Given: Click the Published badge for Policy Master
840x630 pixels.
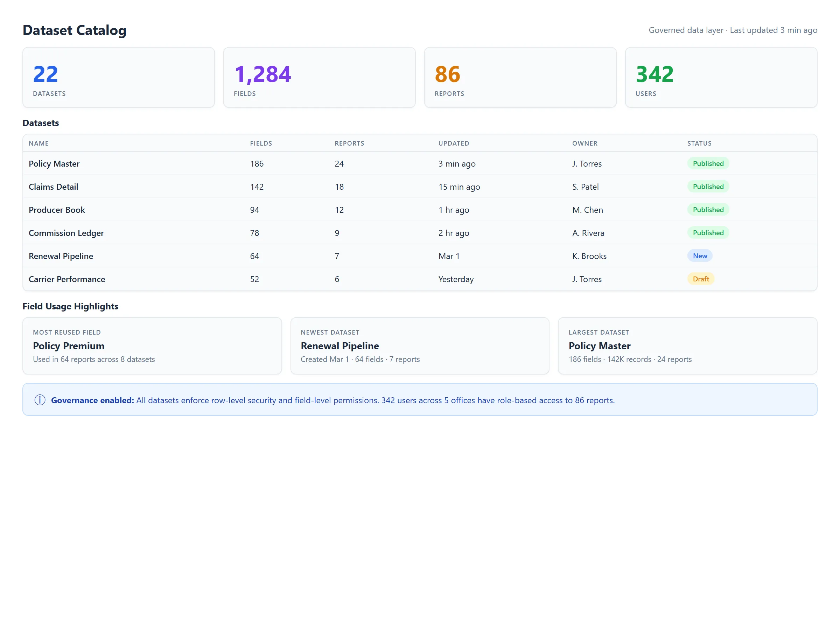Looking at the screenshot, I should point(707,163).
